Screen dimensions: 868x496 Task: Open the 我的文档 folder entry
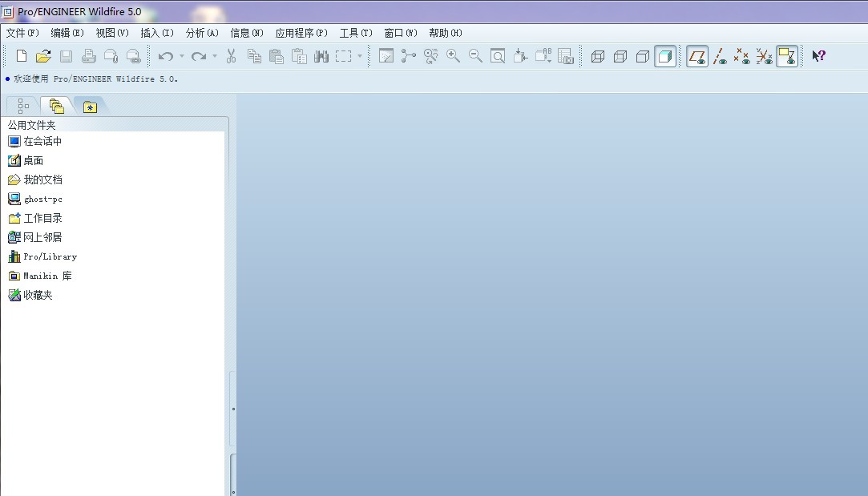pyautogui.click(x=35, y=180)
